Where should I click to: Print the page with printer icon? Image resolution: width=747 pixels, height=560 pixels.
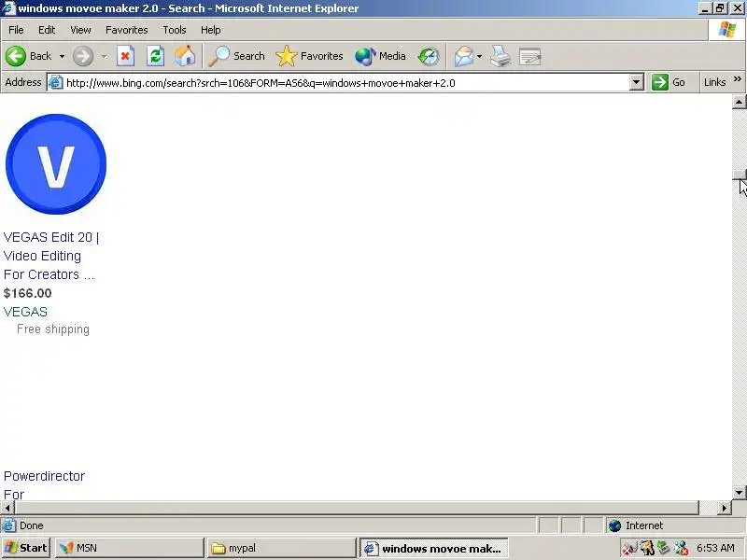500,56
